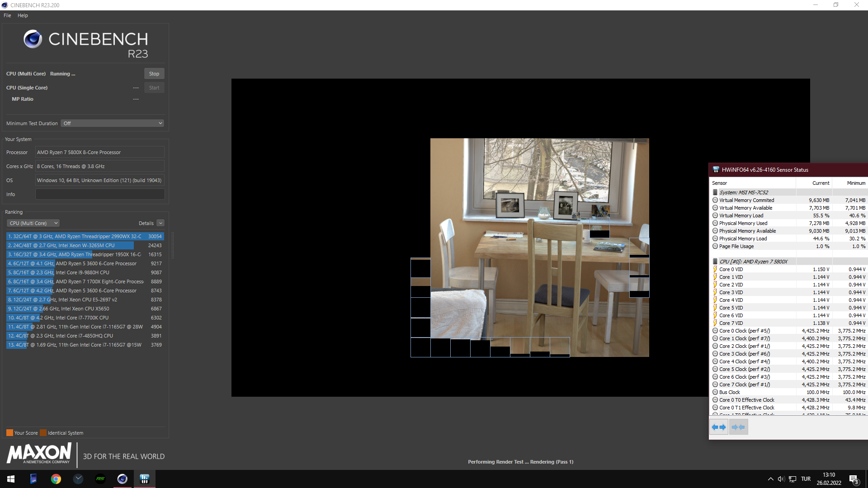Show hidden system tray icons
Viewport: 868px width, 488px height.
770,479
